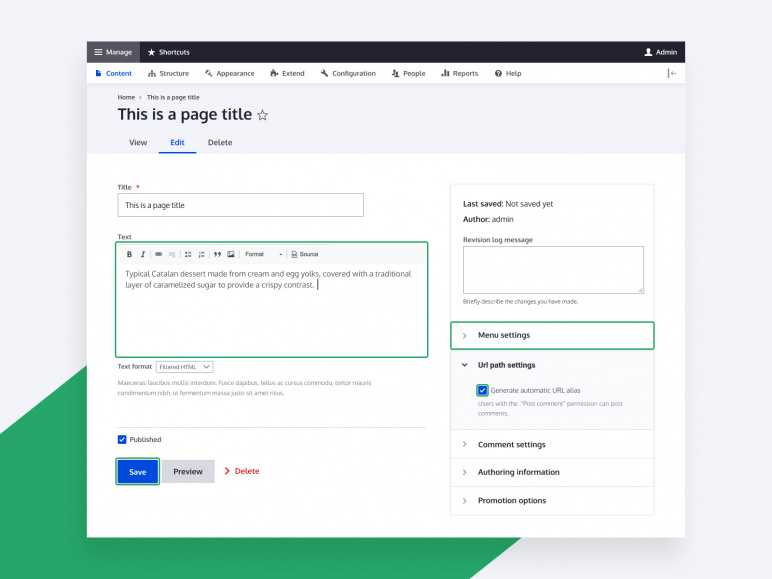The width and height of the screenshot is (772, 579).
Task: Click the insert link icon
Action: [158, 254]
